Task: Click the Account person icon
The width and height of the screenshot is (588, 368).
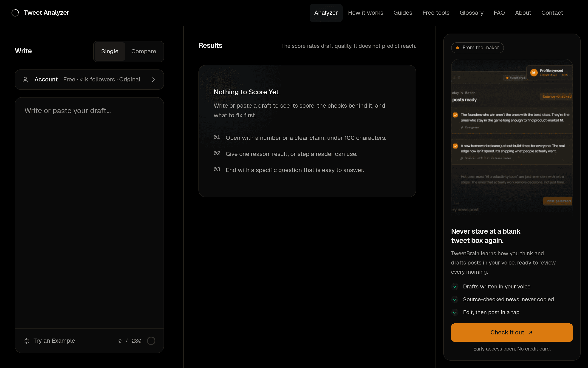Action: pos(25,80)
